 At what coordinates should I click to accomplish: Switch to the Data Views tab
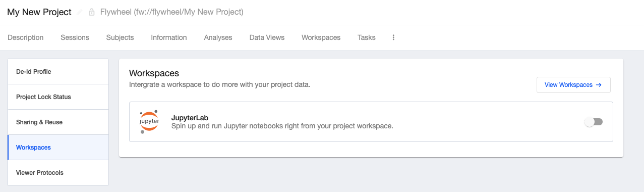click(267, 37)
